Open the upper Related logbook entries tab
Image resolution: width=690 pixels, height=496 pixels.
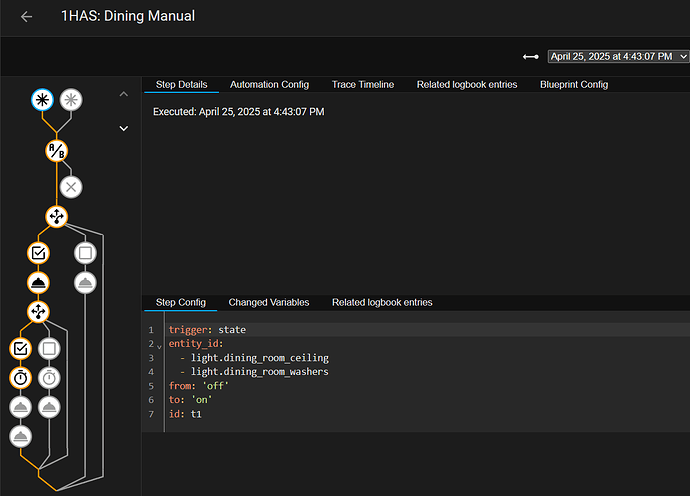click(x=467, y=85)
